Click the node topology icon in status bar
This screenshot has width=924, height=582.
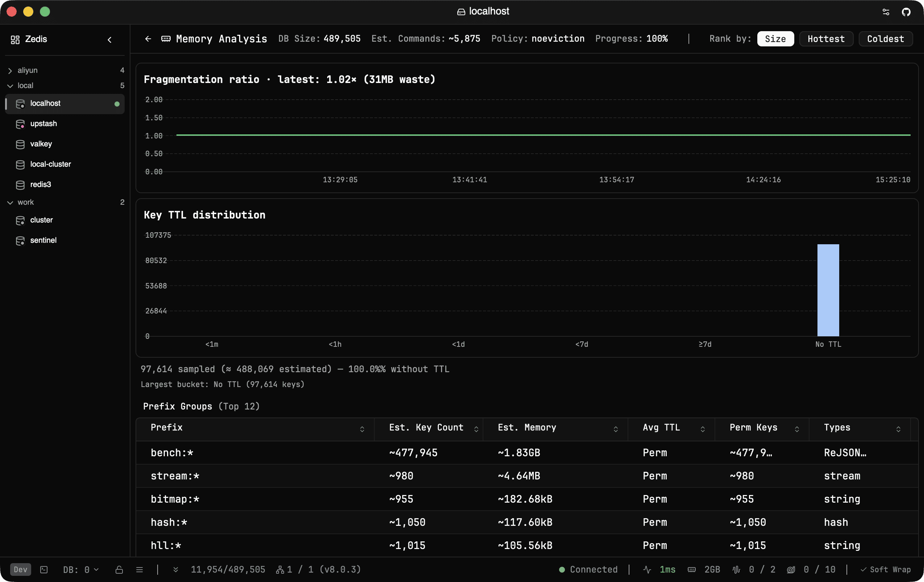click(280, 570)
